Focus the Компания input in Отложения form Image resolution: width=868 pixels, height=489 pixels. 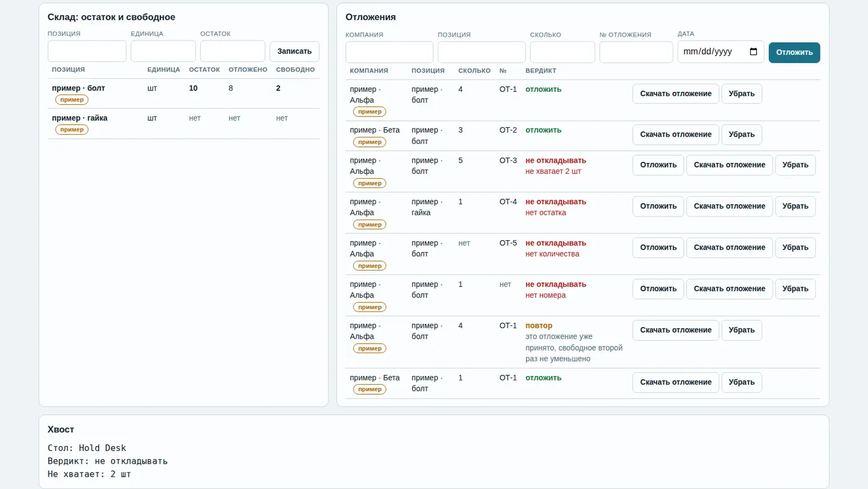tap(389, 52)
